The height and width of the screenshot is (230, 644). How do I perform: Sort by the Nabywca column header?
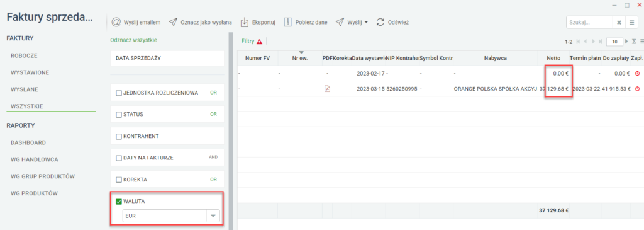click(496, 59)
